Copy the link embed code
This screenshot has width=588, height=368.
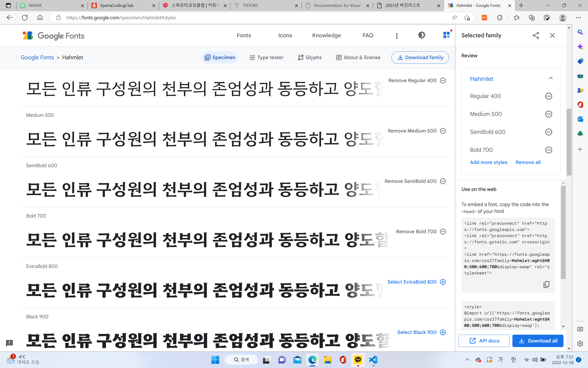(x=546, y=284)
